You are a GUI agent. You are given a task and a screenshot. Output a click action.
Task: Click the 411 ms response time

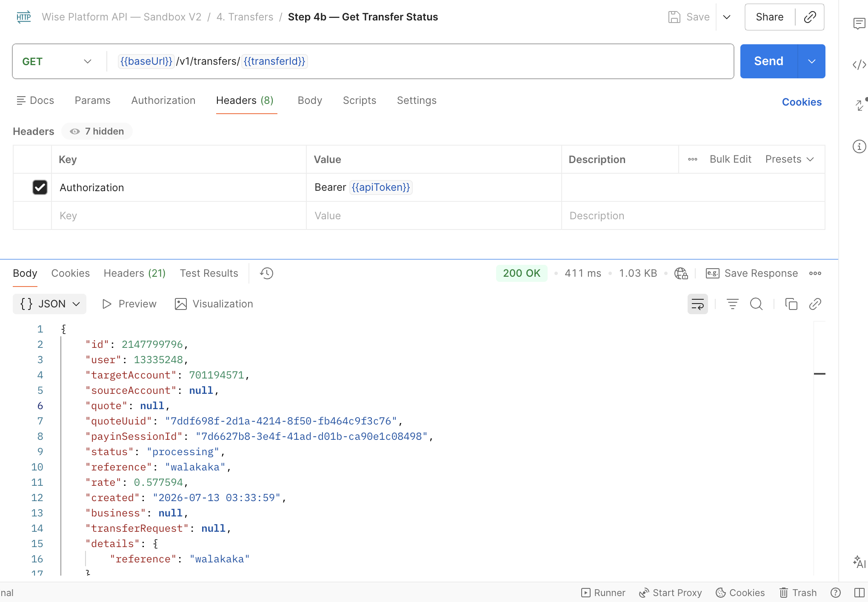point(583,273)
